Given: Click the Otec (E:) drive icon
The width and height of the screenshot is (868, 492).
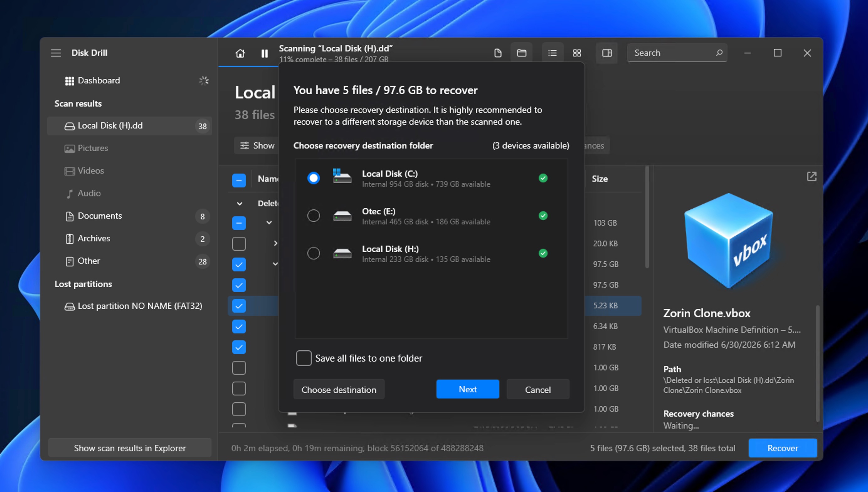Looking at the screenshot, I should coord(342,216).
